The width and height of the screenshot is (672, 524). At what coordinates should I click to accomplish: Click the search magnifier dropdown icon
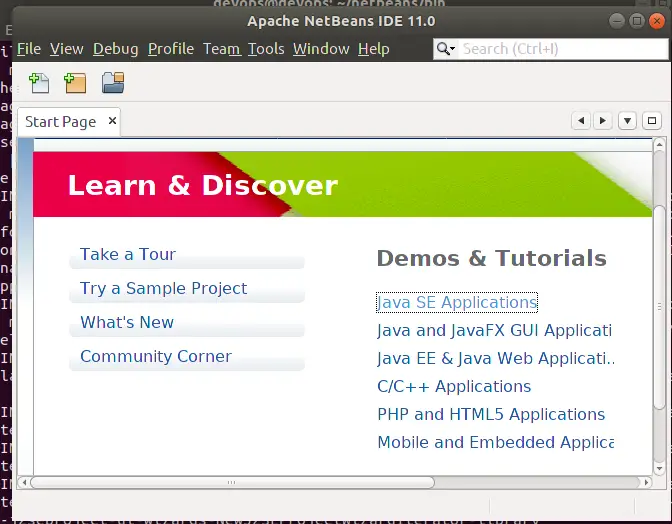446,49
